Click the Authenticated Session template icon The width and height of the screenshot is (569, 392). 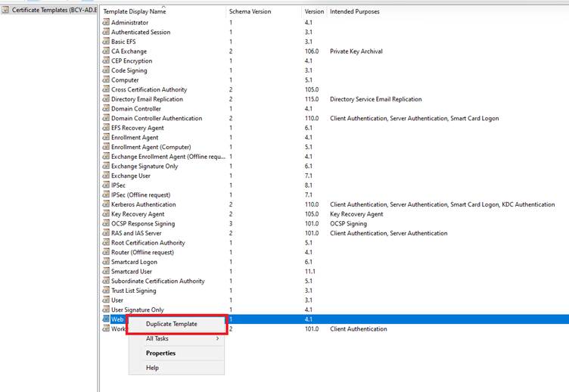(106, 32)
